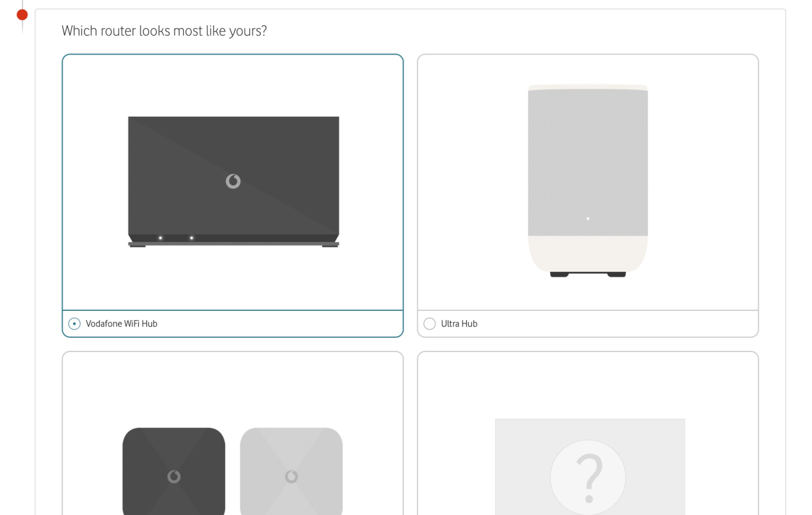812x515 pixels.
Task: Click the red step marker dot
Action: (x=22, y=15)
